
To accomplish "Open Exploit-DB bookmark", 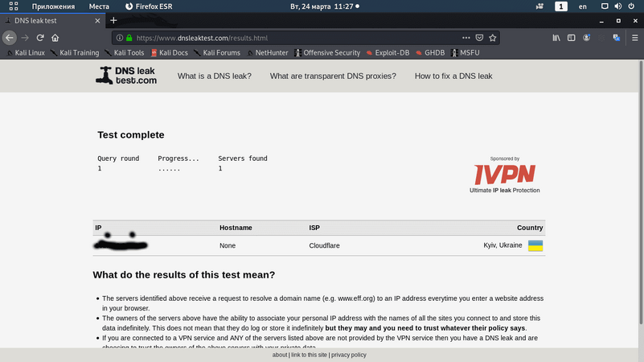I will [x=388, y=52].
